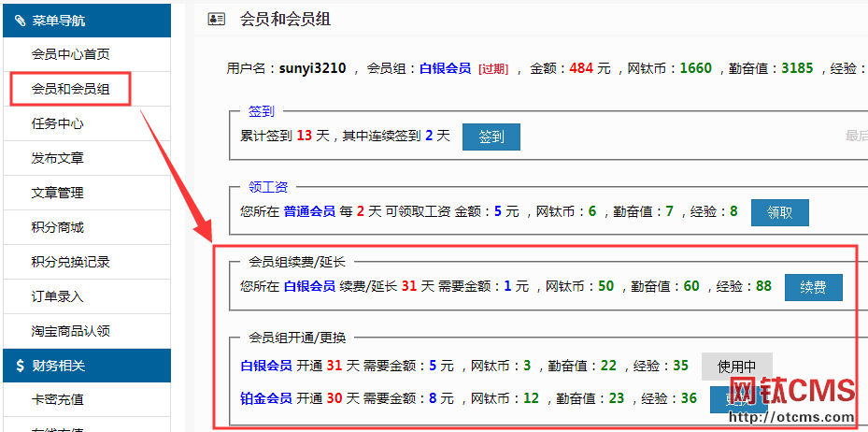Click the 使用中 button for 白银会员
The height and width of the screenshot is (432, 868).
tap(736, 366)
